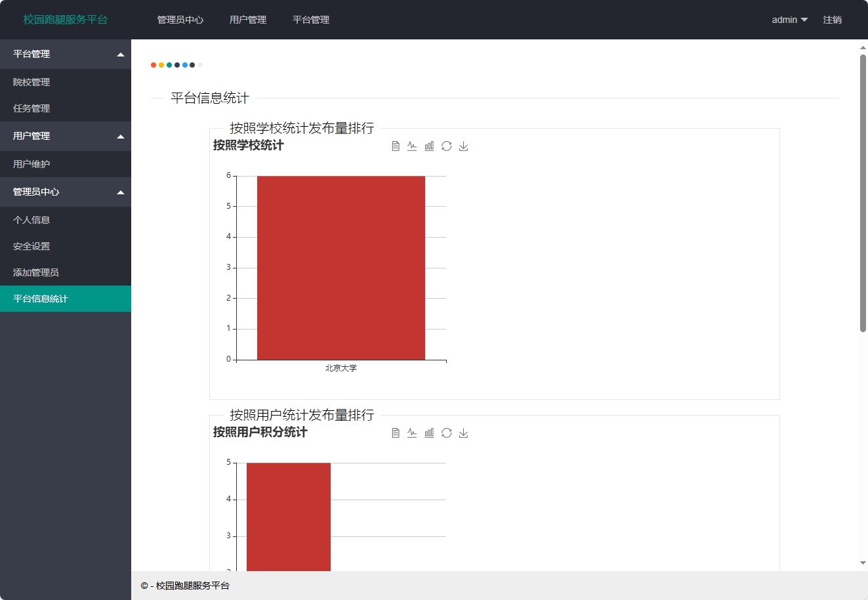Viewport: 868px width, 600px height.
Task: Switch the school statistics chart to bar chart
Action: (x=429, y=146)
